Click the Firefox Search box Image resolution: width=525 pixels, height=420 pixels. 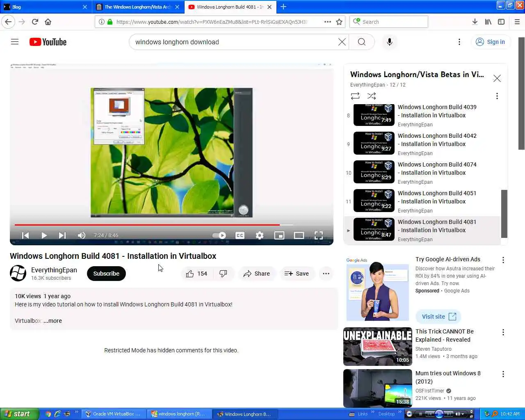[389, 22]
